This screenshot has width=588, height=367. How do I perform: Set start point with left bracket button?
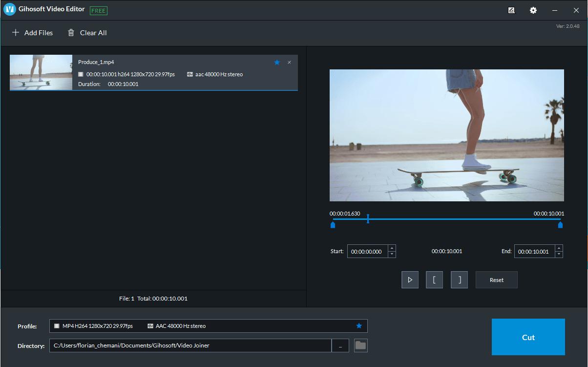[434, 280]
